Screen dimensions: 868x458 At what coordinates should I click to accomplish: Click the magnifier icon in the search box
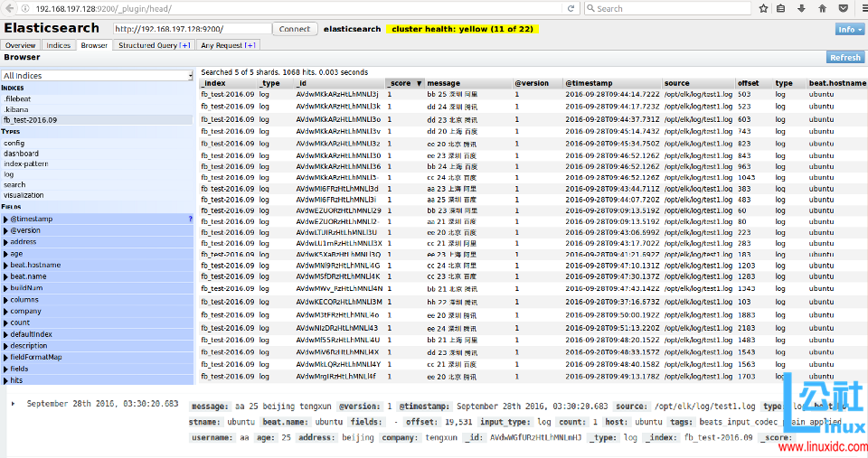[590, 8]
